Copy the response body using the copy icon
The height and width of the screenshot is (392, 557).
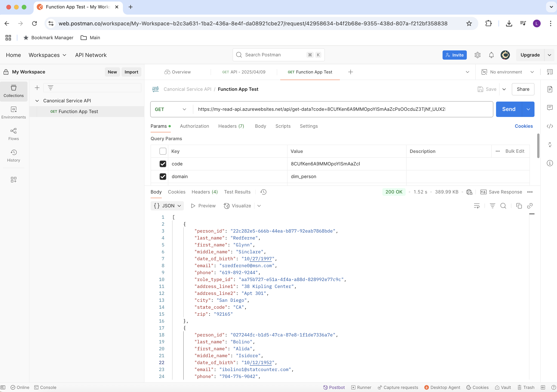[x=519, y=206]
